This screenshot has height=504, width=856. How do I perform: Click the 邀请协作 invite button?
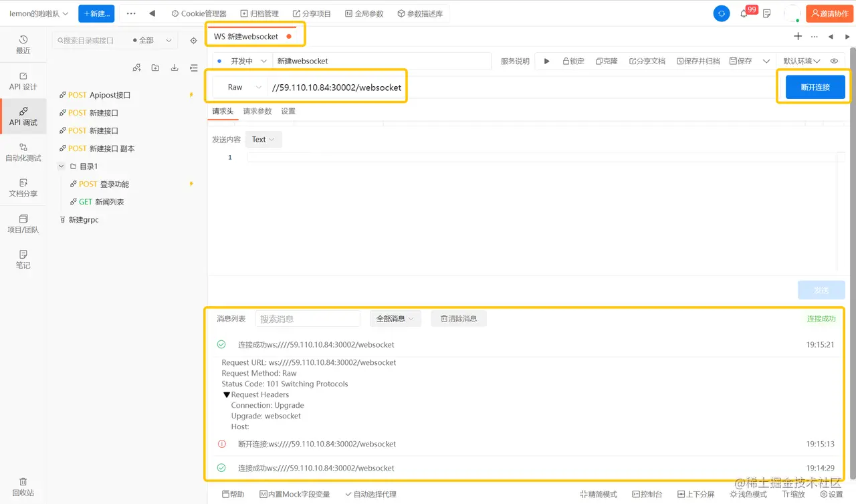[829, 13]
